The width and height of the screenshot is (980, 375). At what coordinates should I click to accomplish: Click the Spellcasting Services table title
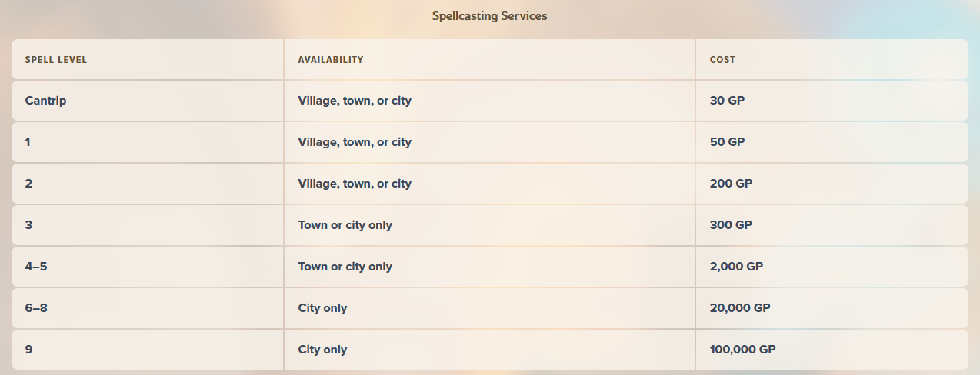click(x=489, y=15)
